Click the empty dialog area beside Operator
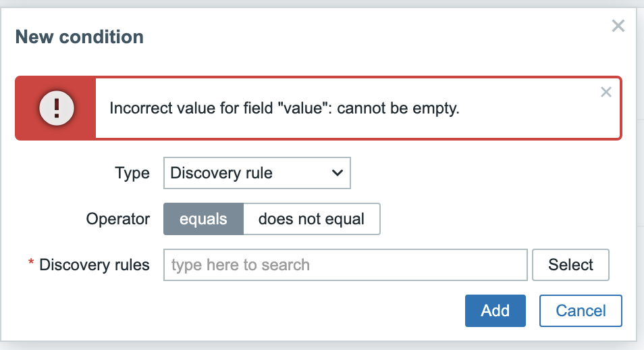The width and height of the screenshot is (644, 350). (x=505, y=219)
